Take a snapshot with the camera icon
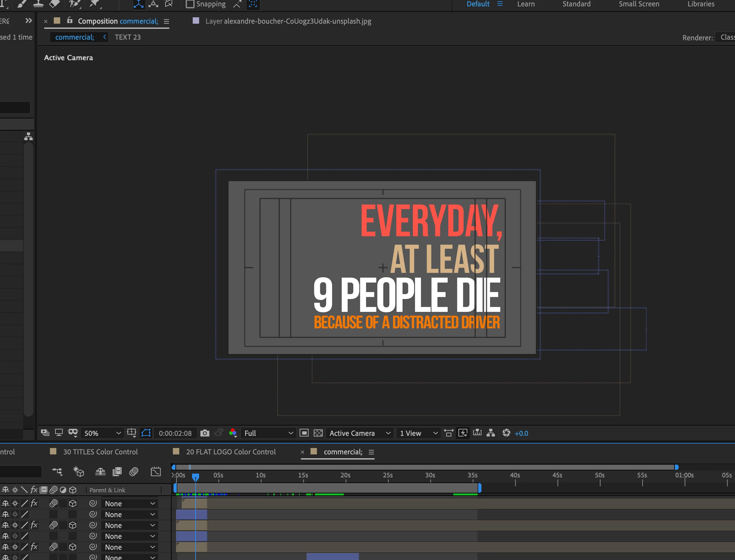Viewport: 735px width, 560px height. coord(205,433)
